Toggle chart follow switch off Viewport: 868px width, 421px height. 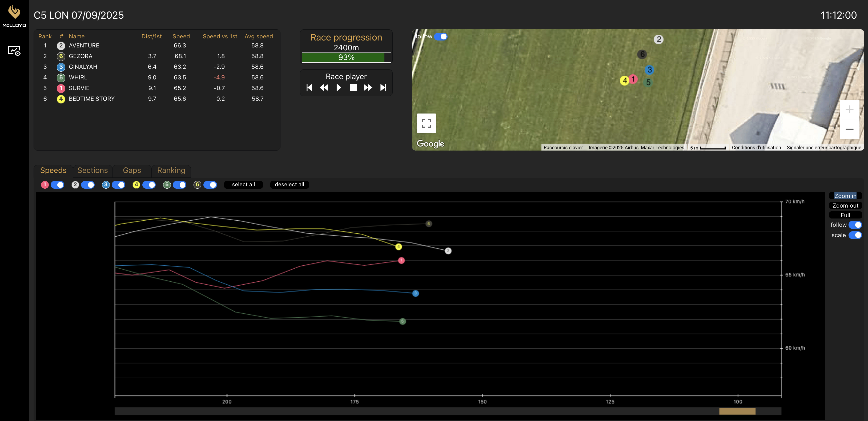[x=855, y=225]
